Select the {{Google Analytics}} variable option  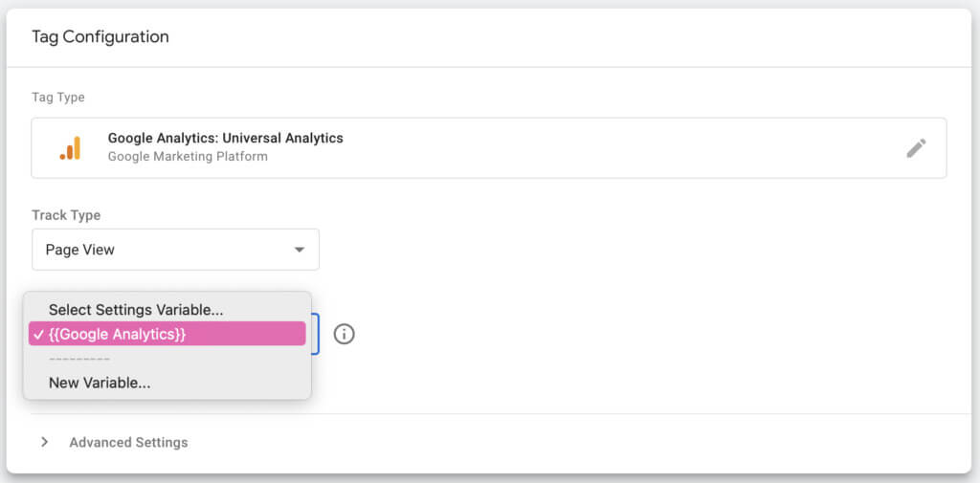(167, 334)
